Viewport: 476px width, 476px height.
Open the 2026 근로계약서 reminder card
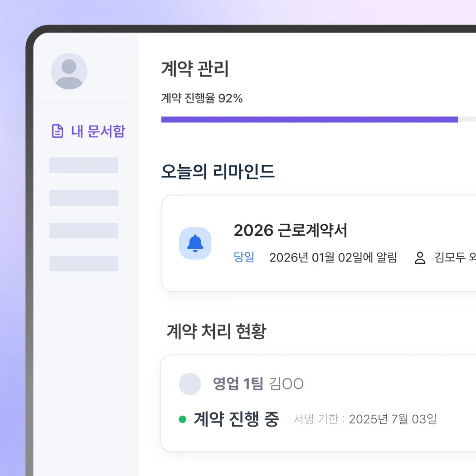[x=317, y=243]
